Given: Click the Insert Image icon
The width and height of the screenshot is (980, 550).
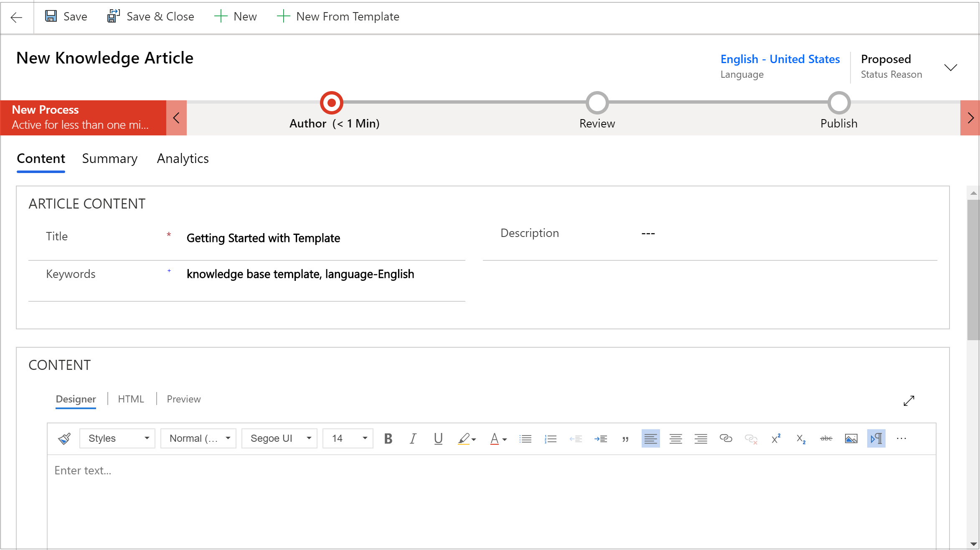Looking at the screenshot, I should click(850, 438).
